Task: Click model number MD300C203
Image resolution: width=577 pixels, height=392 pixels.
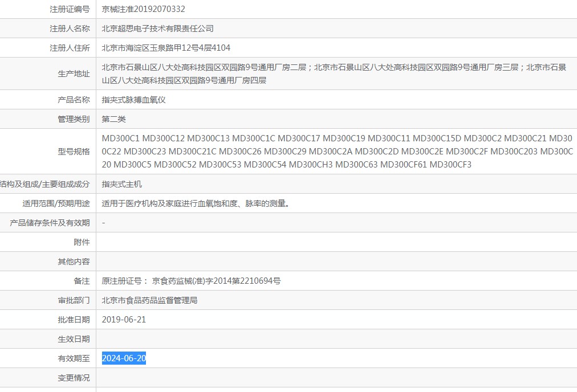Action: click(x=514, y=152)
